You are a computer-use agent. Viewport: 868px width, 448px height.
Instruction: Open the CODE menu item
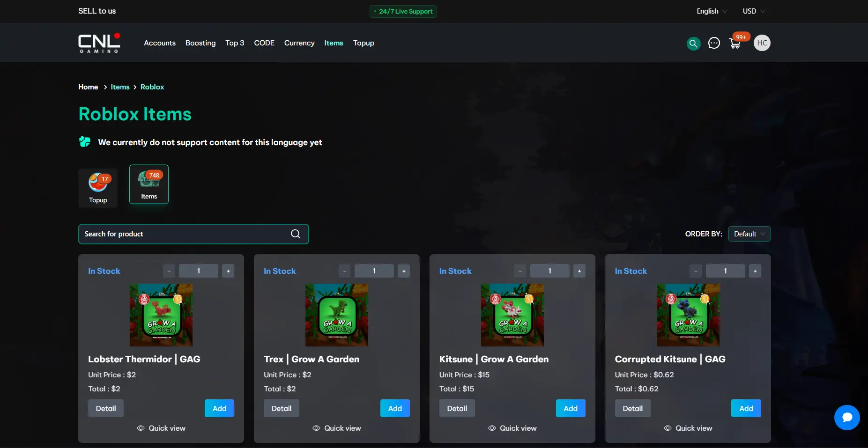(264, 43)
